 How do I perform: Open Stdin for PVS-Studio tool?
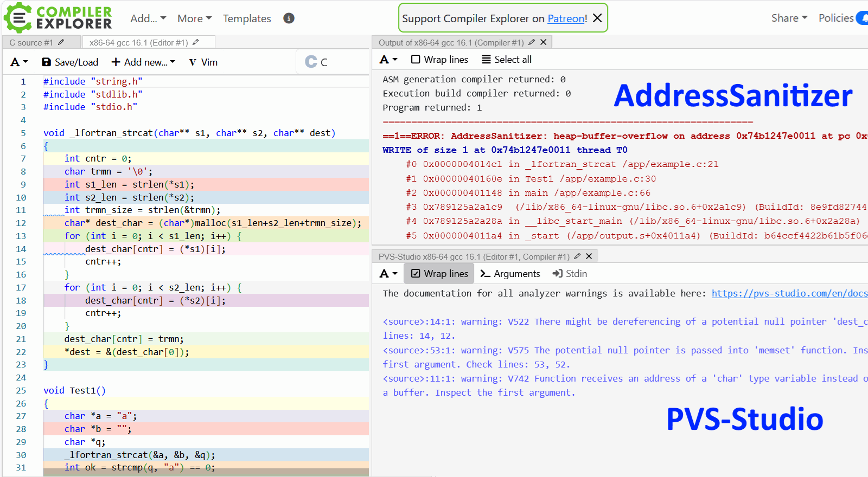pos(570,274)
